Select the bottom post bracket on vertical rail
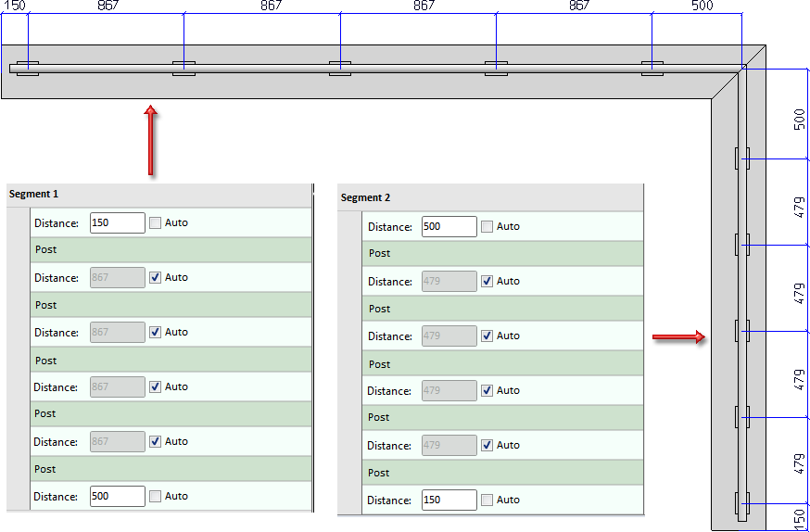The image size is (810, 532). point(741,503)
